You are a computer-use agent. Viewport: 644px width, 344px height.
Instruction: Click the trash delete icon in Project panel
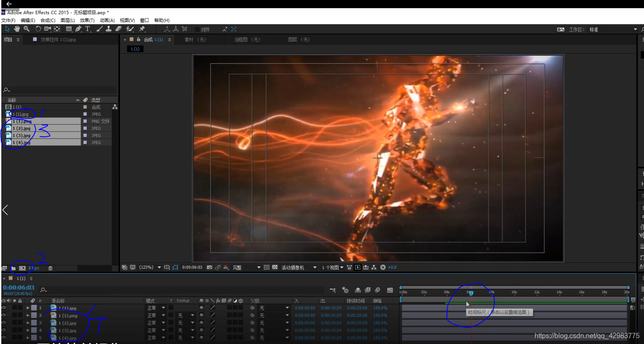click(x=50, y=268)
